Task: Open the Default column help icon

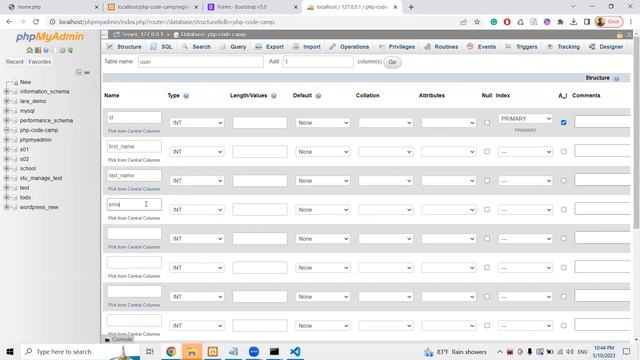Action: coord(318,96)
